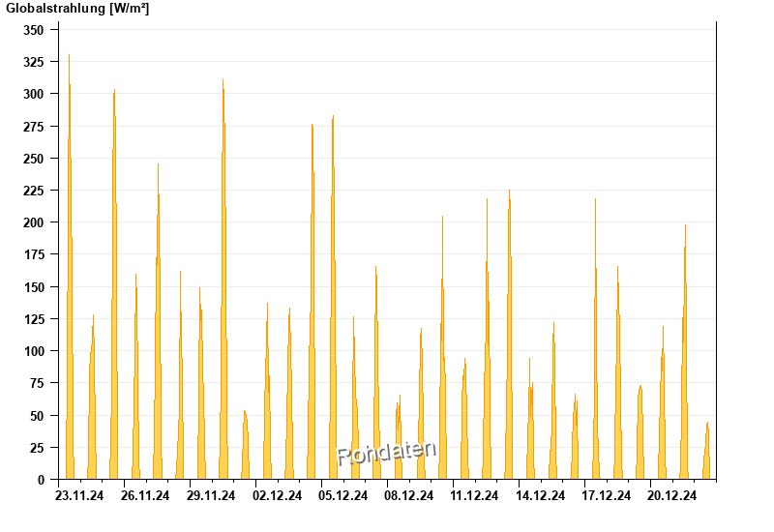Click the Globalstrahlung [W/m²] chart title

77,9
